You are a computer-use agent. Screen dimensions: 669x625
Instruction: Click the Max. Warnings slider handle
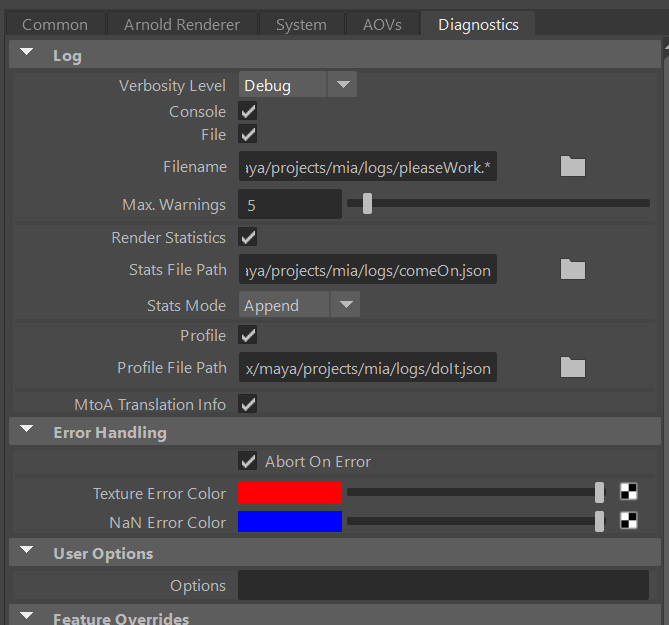click(x=367, y=203)
